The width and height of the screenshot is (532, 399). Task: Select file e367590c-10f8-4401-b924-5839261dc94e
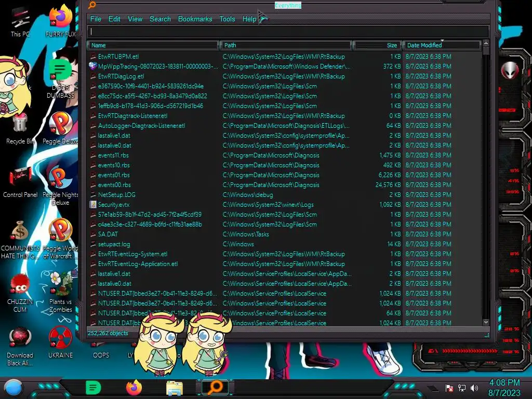click(x=151, y=86)
